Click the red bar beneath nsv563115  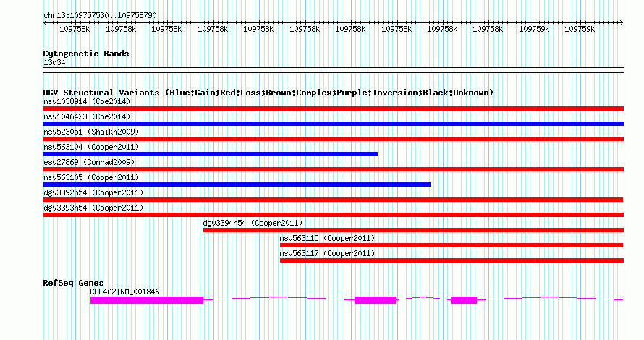(x=452, y=245)
